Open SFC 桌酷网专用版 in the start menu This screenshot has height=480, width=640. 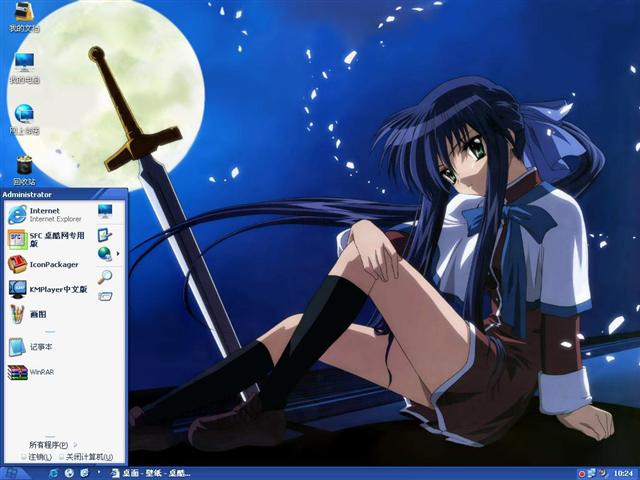click(47, 239)
